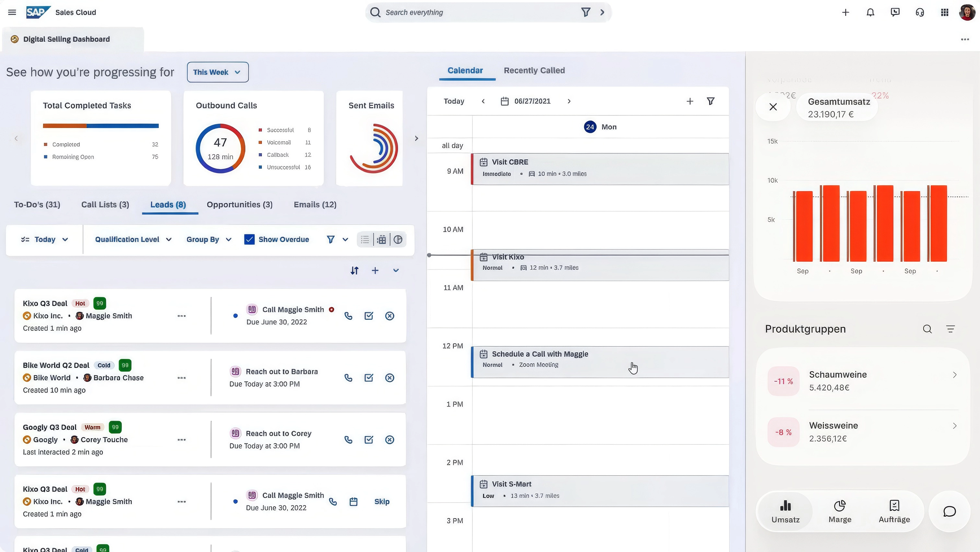This screenshot has height=552, width=980.
Task: Open the This Week period dropdown
Action: click(x=217, y=72)
